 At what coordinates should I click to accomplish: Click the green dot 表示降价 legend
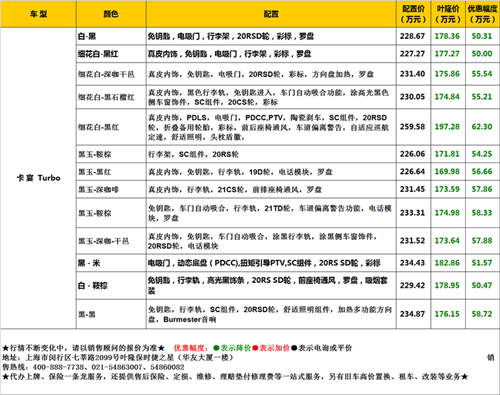[232, 348]
